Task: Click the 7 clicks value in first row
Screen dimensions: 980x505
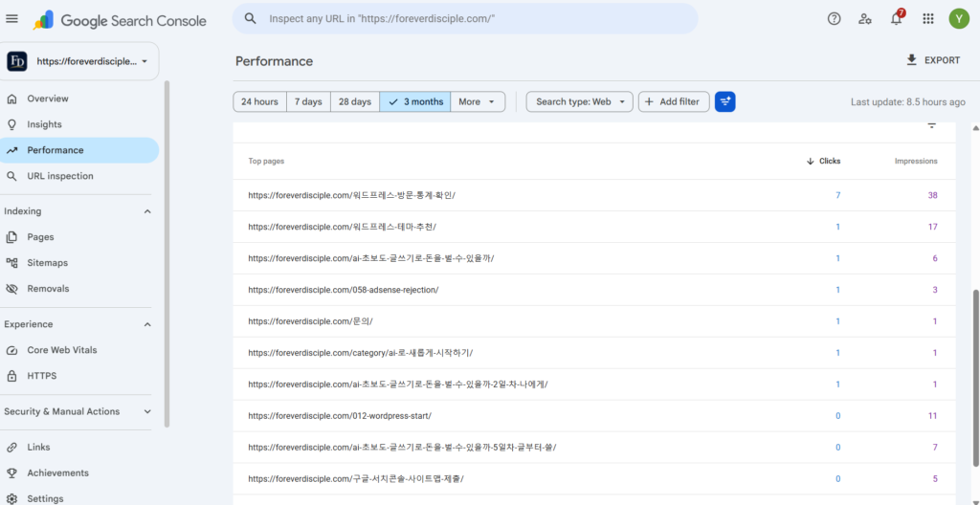Action: pyautogui.click(x=838, y=196)
